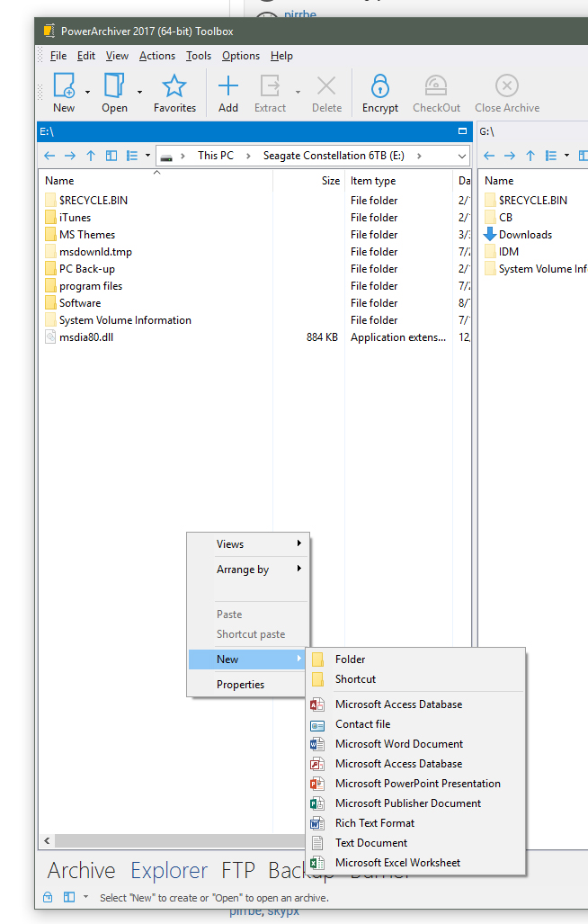Viewport: 588px width, 924px height.
Task: Go back in G:\ pane
Action: (x=489, y=156)
